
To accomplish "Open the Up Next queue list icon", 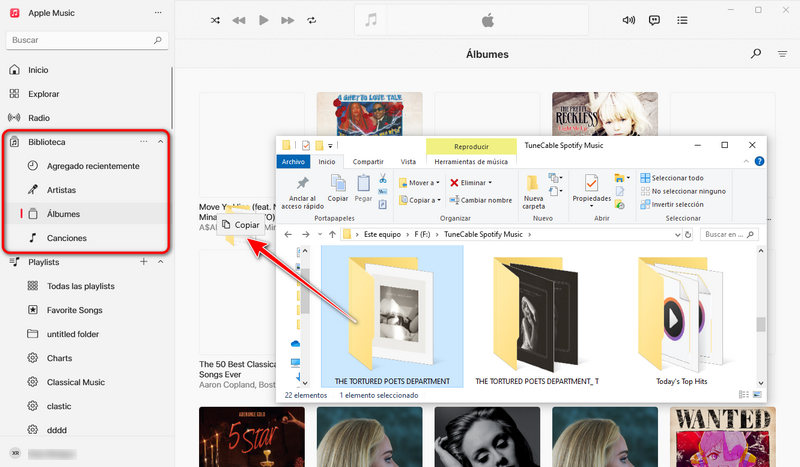I will tap(682, 20).
